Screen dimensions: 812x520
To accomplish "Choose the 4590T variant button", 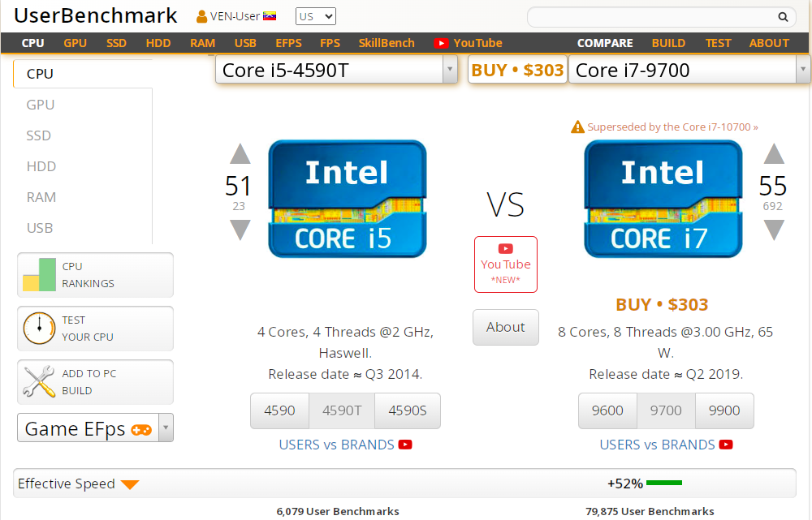I will (x=342, y=410).
